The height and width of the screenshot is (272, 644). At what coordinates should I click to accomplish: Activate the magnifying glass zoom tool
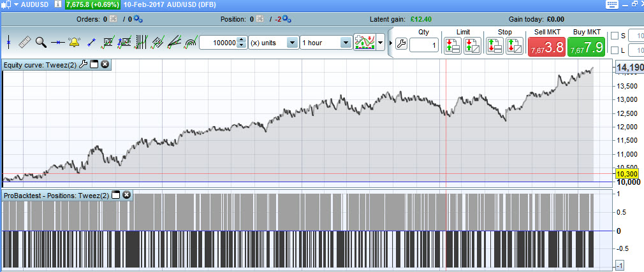pyautogui.click(x=41, y=42)
